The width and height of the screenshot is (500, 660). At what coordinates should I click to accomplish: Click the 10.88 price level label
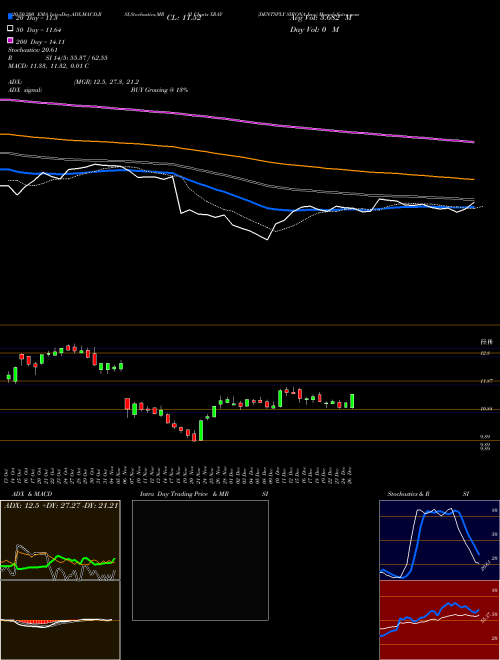click(x=485, y=409)
